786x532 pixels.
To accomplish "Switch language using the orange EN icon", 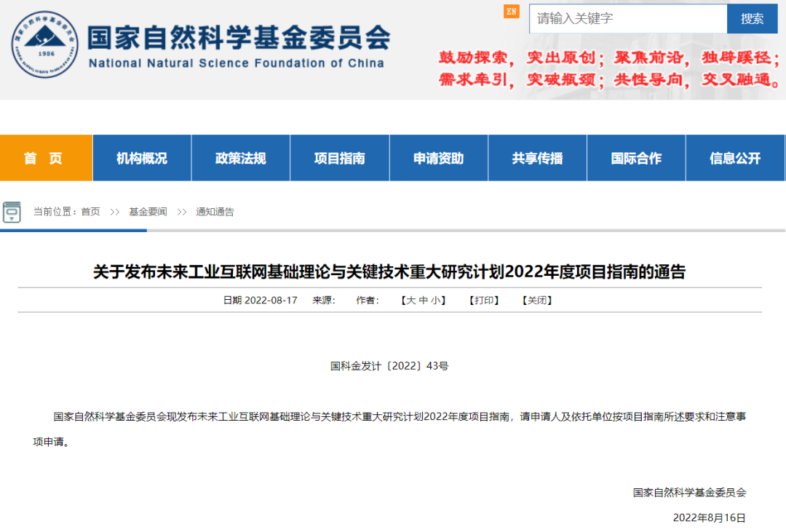I will [512, 12].
